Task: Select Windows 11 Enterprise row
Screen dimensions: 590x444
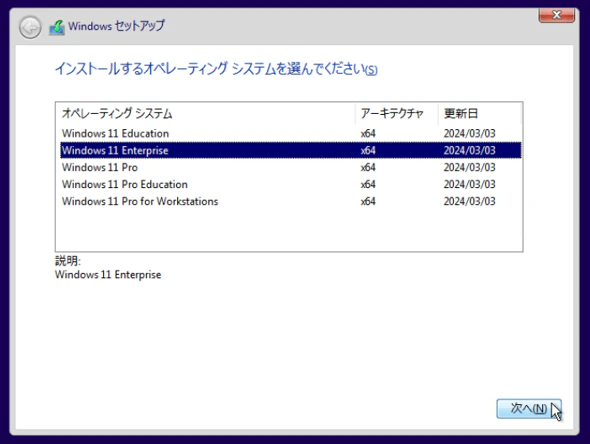Action: pos(290,151)
